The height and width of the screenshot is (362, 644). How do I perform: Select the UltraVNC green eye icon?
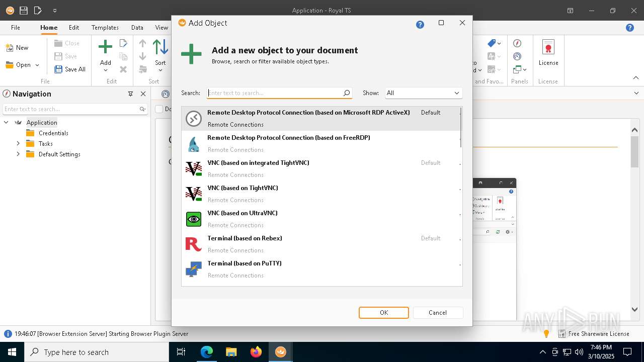[x=194, y=219]
